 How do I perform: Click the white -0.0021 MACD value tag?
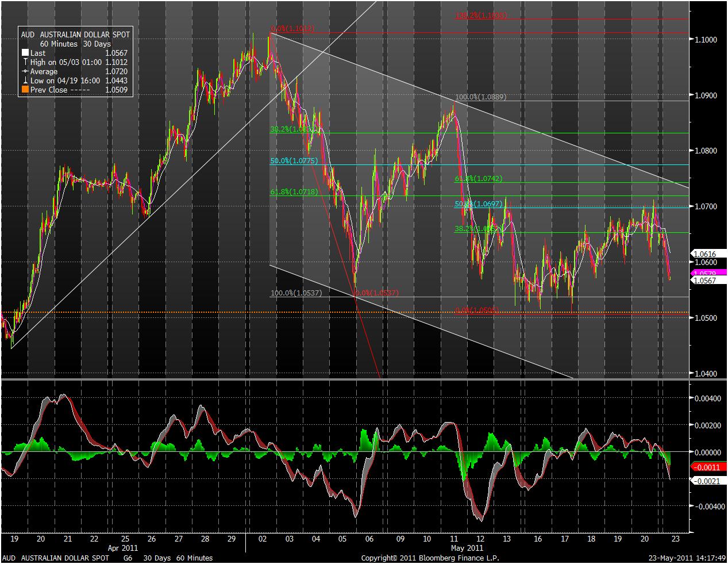(x=706, y=481)
